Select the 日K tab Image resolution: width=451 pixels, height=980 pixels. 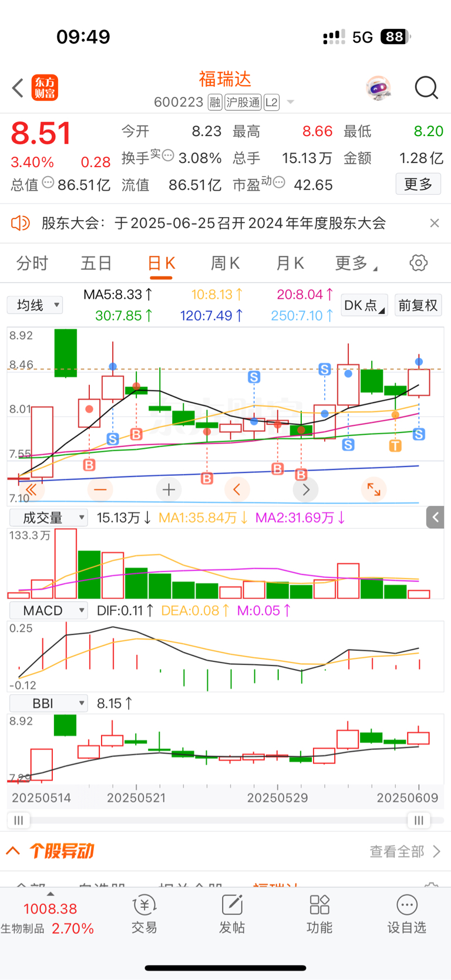[x=161, y=263]
